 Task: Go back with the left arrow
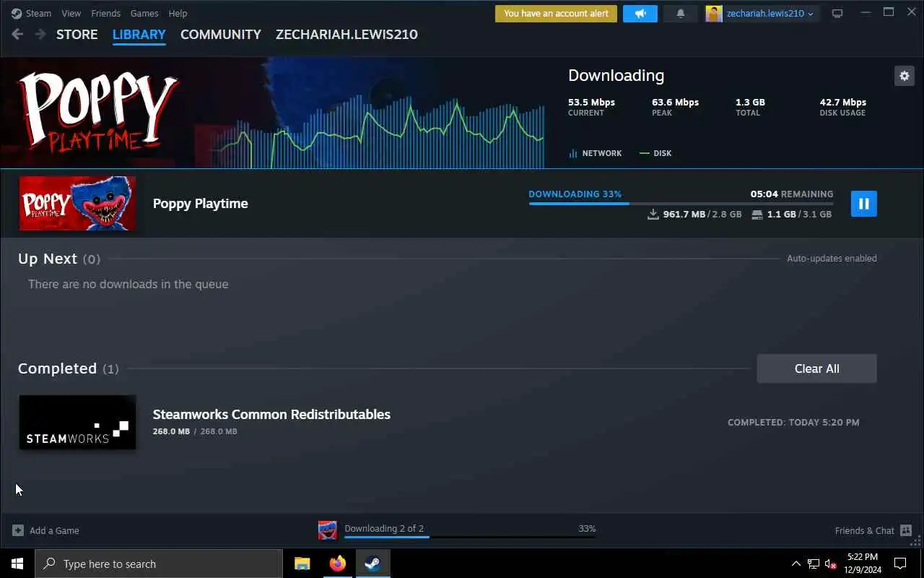[18, 35]
